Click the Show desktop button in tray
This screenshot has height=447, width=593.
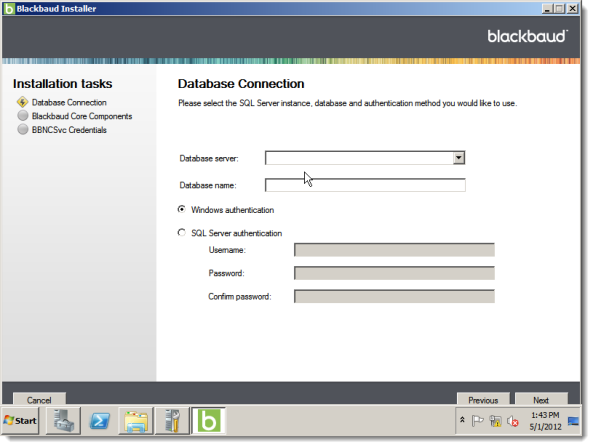573,421
